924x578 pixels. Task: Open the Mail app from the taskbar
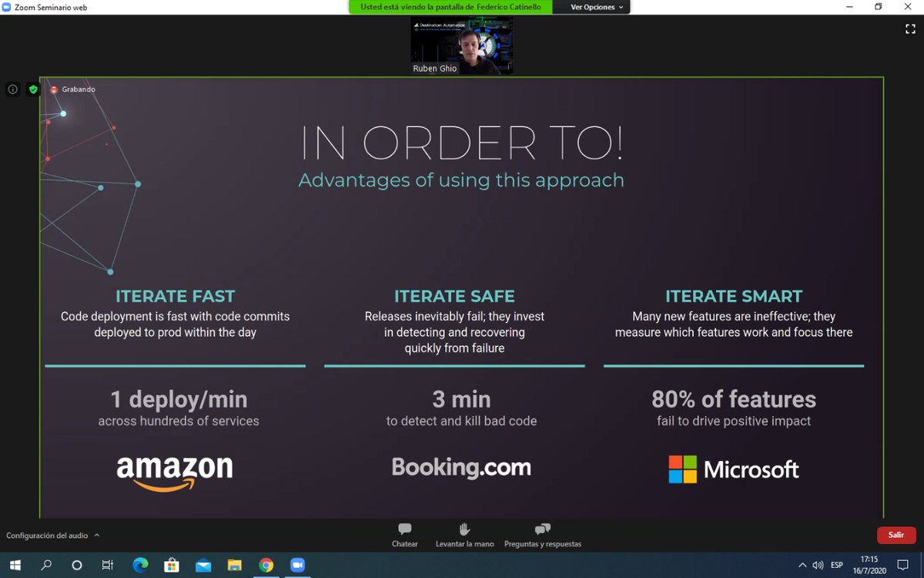click(203, 565)
